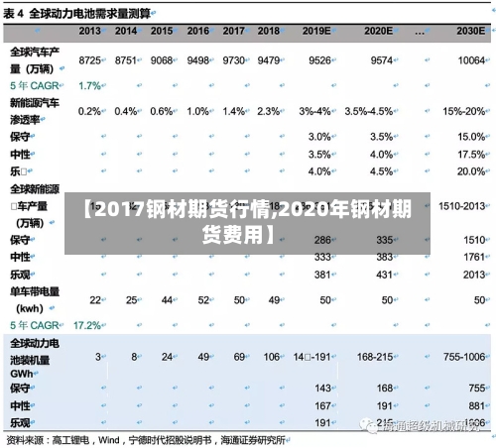The image size is (496, 448).
Task: Click the value 10064
Action: 471,60
